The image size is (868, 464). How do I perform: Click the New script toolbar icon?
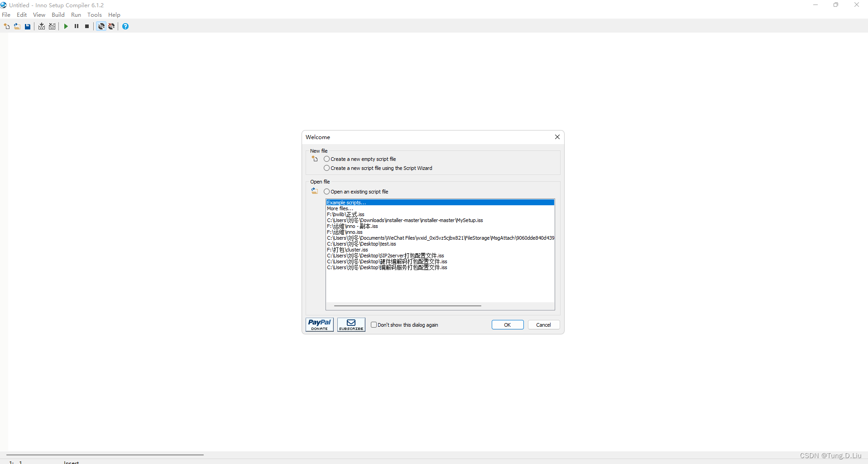point(6,26)
